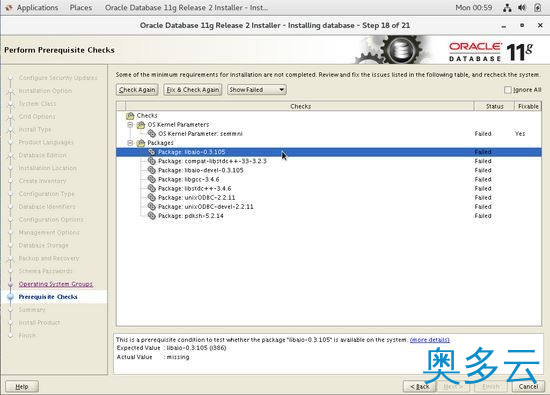Select the Package: compat-libstdc++-33-3.2.3 row
550x395 pixels.
(x=329, y=161)
